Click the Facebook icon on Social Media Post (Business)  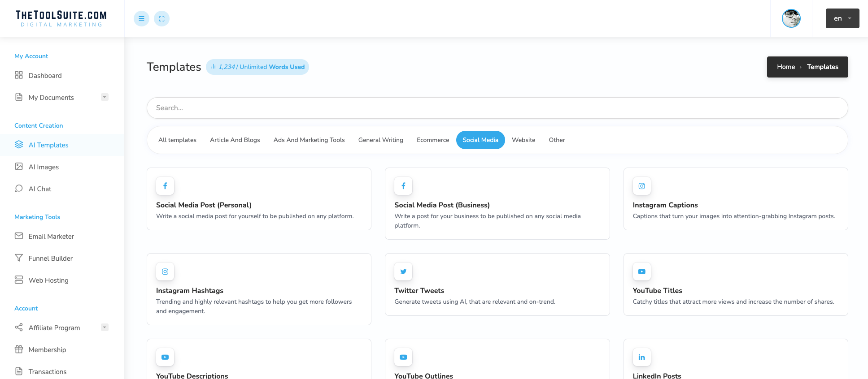coord(403,186)
